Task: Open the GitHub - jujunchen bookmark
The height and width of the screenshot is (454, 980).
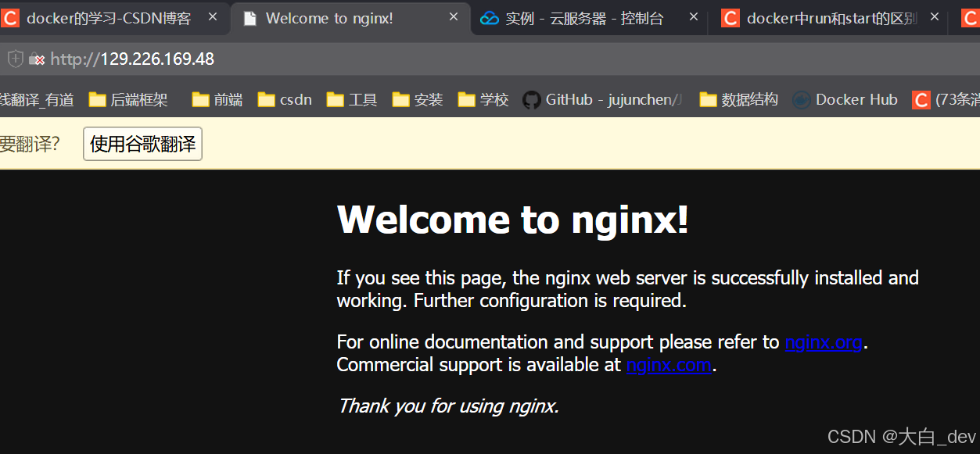Action: [x=603, y=99]
